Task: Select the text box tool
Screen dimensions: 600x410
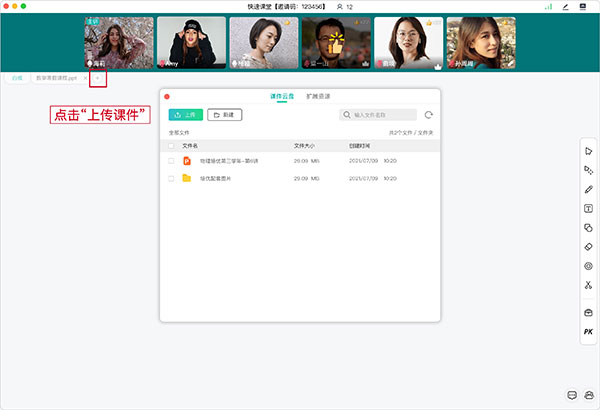Action: (589, 209)
